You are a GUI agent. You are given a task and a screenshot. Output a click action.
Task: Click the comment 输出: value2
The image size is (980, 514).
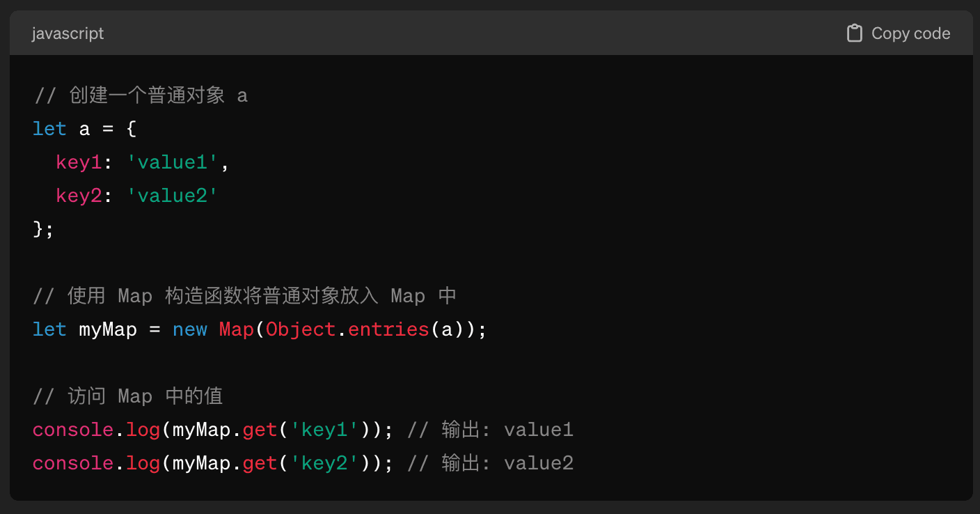pos(490,463)
